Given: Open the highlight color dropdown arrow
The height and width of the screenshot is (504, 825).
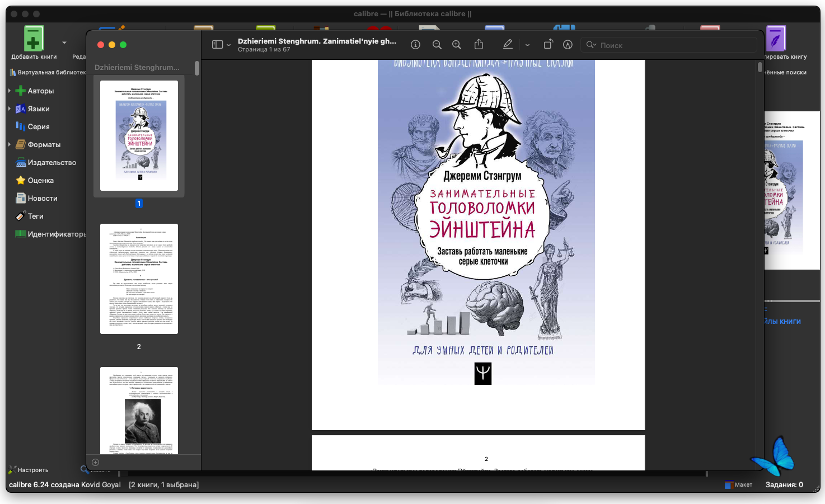Looking at the screenshot, I should tap(527, 45).
